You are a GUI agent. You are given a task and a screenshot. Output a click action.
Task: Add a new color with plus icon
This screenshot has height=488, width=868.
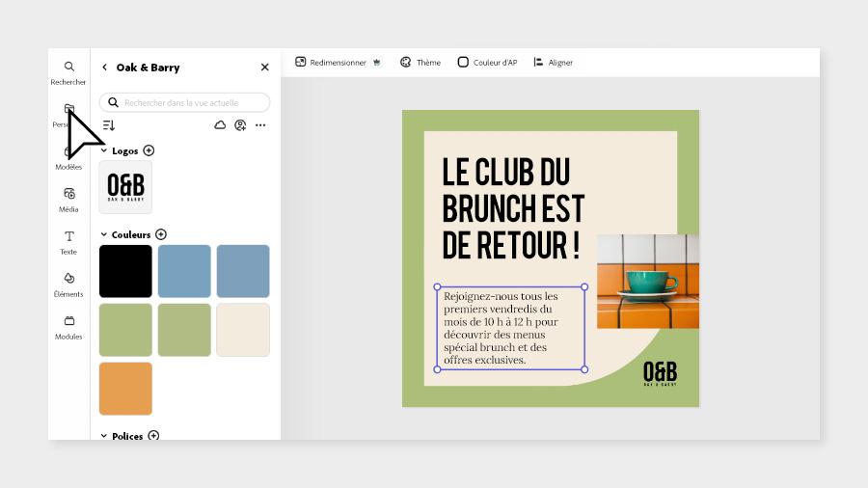(160, 234)
